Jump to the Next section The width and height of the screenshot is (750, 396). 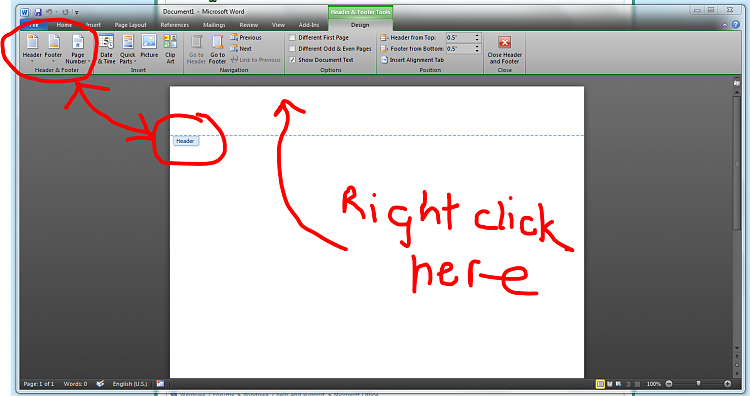tap(241, 48)
